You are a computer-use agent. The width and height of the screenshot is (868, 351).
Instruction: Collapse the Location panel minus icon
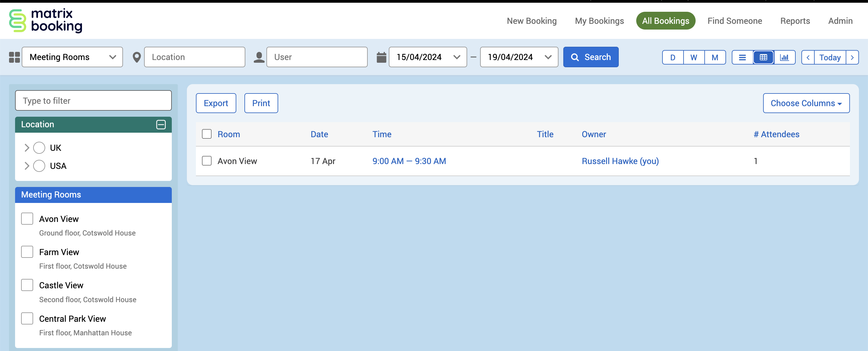click(161, 125)
